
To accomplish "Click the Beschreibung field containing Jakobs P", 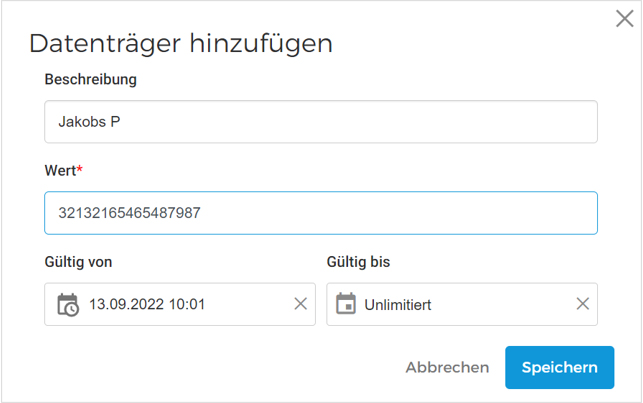I will [321, 122].
